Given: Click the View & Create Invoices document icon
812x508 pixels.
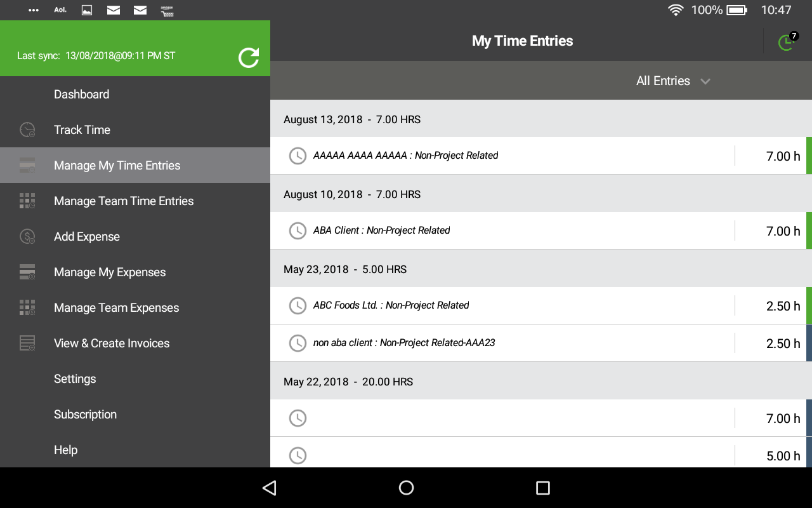Looking at the screenshot, I should click(x=27, y=343).
